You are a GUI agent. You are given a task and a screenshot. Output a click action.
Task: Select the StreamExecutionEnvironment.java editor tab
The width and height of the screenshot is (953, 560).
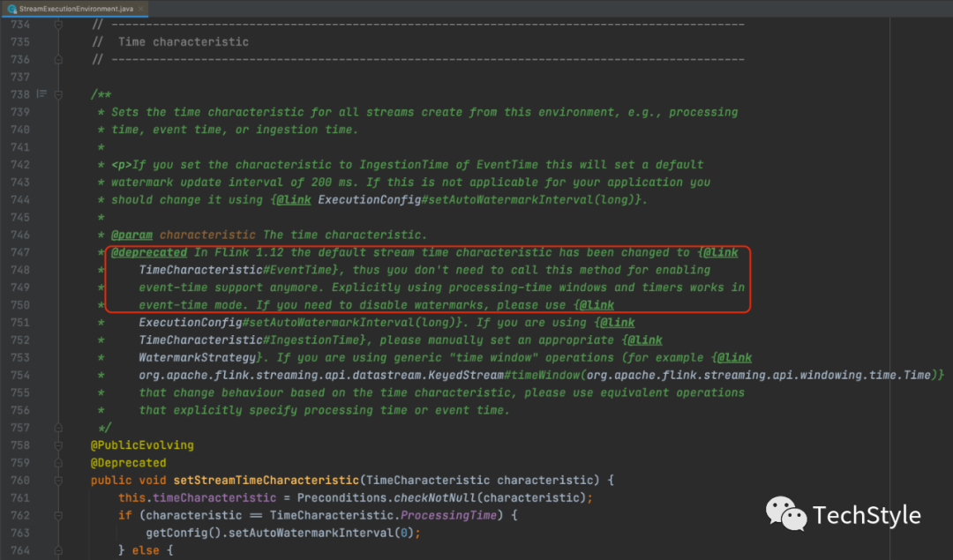pyautogui.click(x=75, y=9)
